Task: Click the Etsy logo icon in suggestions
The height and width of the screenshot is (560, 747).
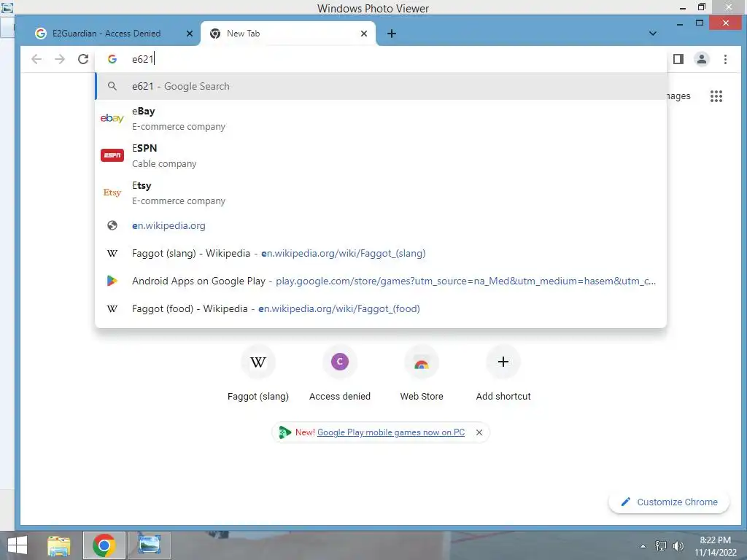Action: pyautogui.click(x=112, y=192)
